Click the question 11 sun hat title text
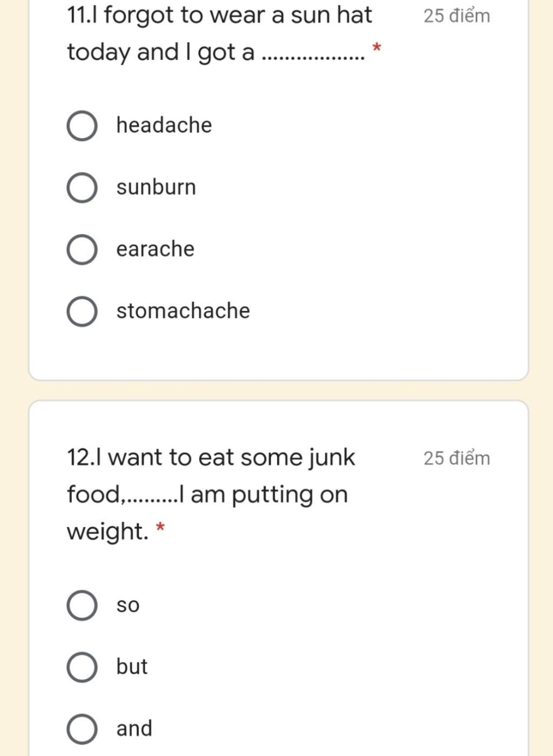This screenshot has width=553, height=756. (x=219, y=34)
